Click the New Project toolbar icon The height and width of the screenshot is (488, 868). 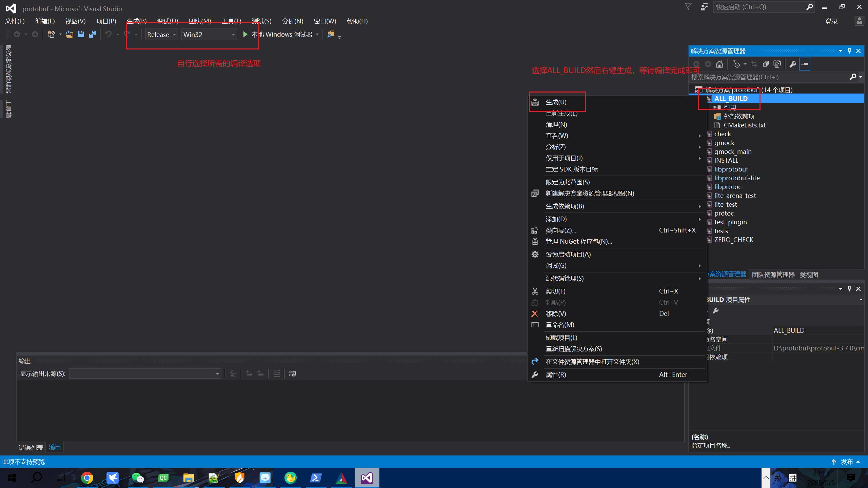pyautogui.click(x=51, y=34)
